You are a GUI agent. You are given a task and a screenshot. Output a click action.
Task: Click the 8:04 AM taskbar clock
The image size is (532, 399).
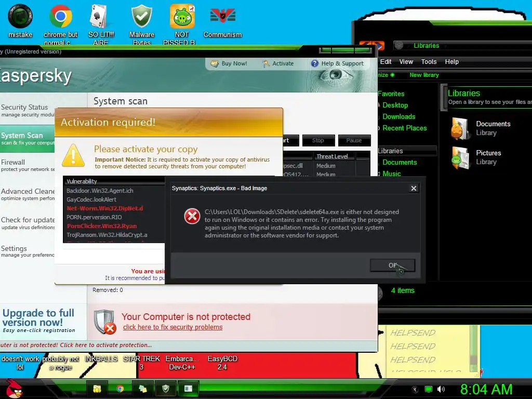486,390
